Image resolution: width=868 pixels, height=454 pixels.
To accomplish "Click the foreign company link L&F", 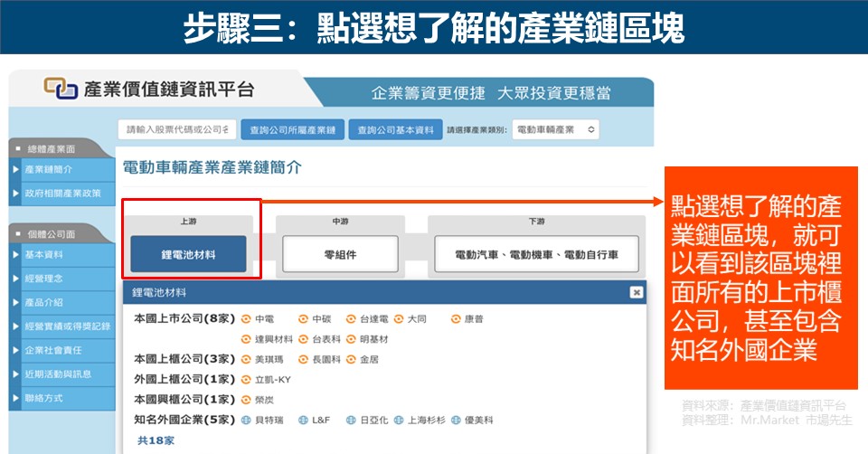I will [x=321, y=420].
